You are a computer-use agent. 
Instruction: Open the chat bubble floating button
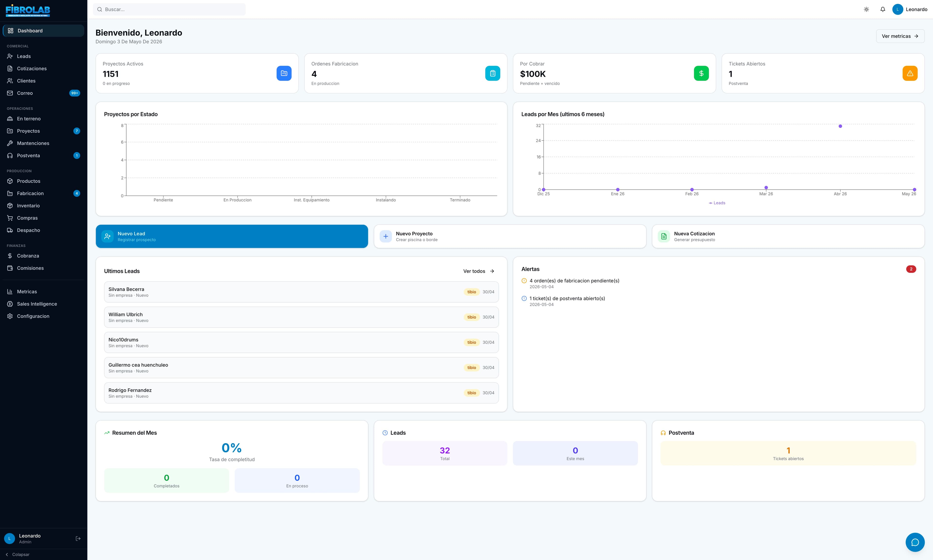click(915, 542)
